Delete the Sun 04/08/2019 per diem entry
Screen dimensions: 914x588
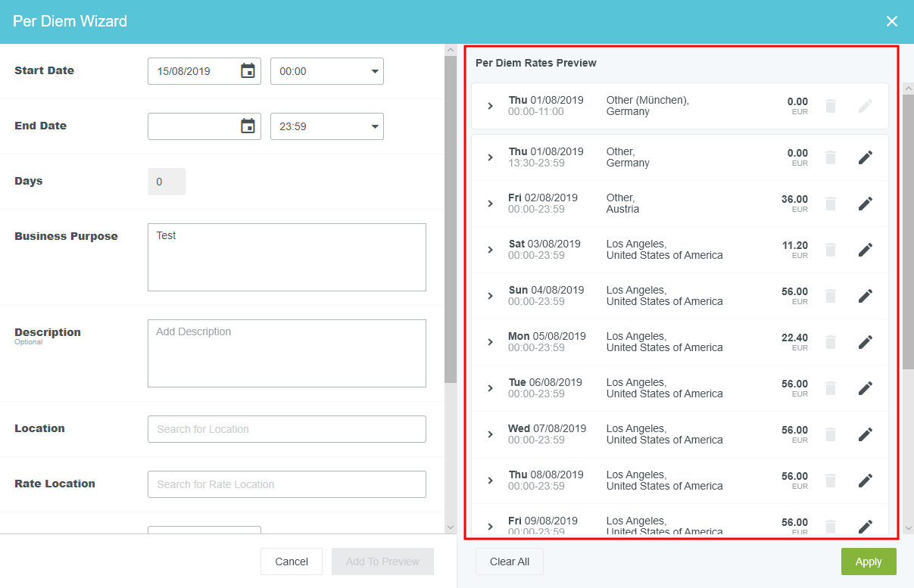tap(831, 296)
